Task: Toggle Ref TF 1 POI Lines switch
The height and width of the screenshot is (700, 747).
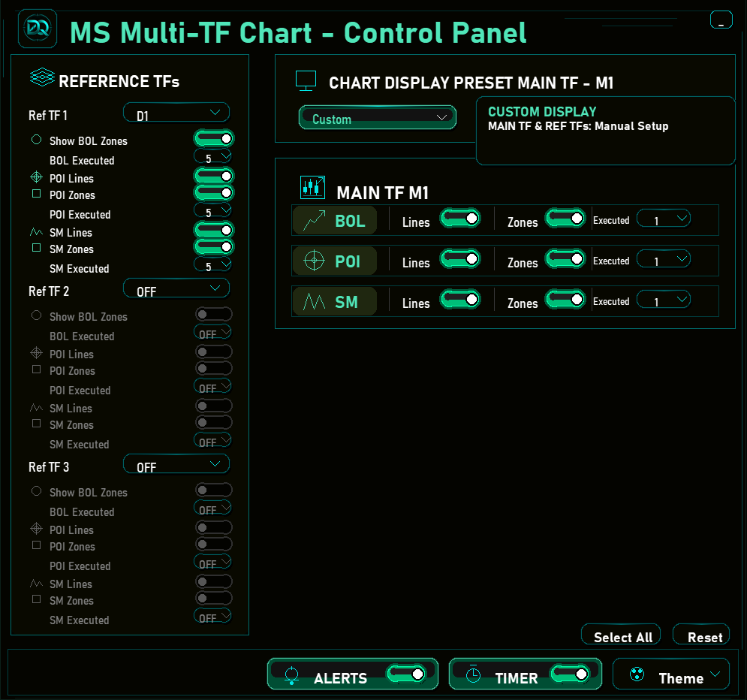Action: tap(213, 177)
